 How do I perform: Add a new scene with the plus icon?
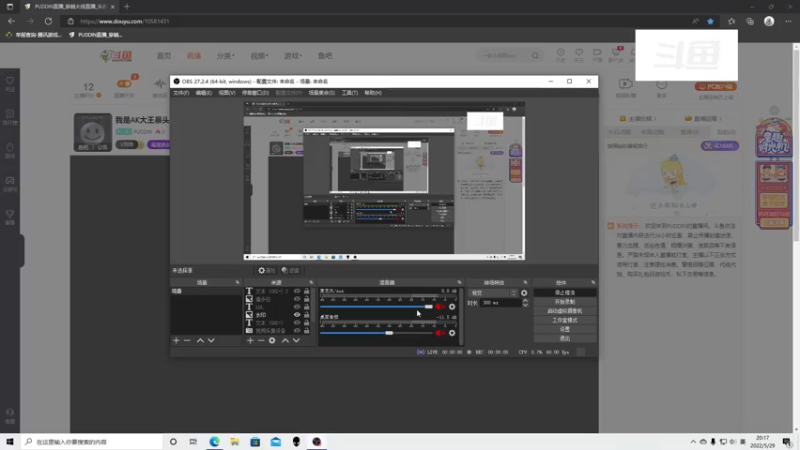176,340
